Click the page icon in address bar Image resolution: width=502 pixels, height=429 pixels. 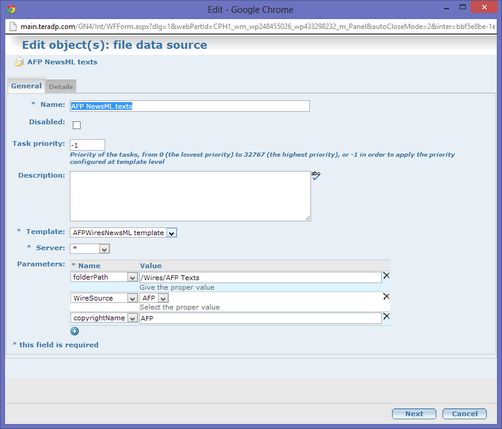pos(13,27)
